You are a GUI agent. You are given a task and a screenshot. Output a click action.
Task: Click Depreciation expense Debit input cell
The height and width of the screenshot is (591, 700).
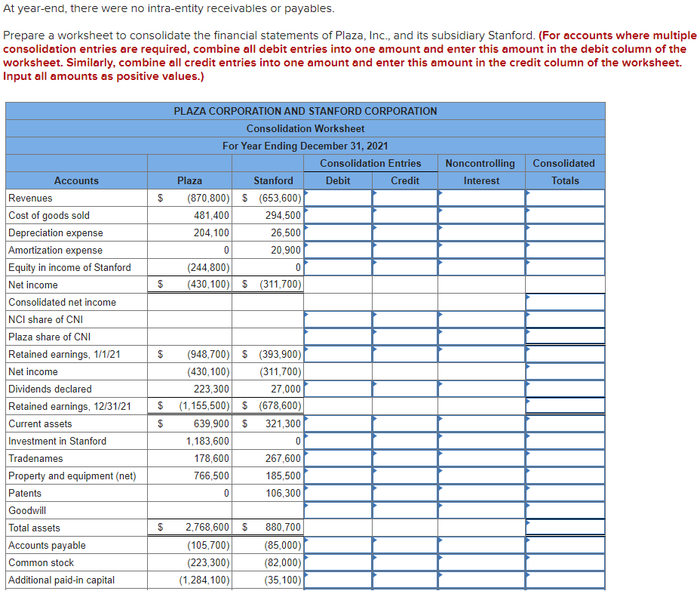click(338, 232)
